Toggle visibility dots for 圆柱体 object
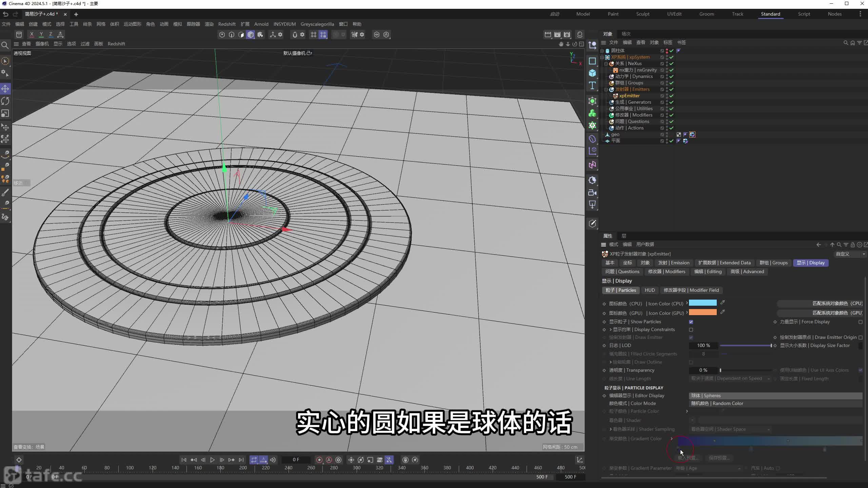This screenshot has height=488, width=868. 667,51
